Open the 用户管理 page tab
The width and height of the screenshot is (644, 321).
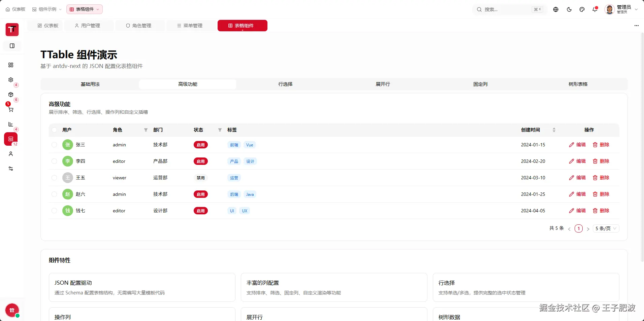88,26
